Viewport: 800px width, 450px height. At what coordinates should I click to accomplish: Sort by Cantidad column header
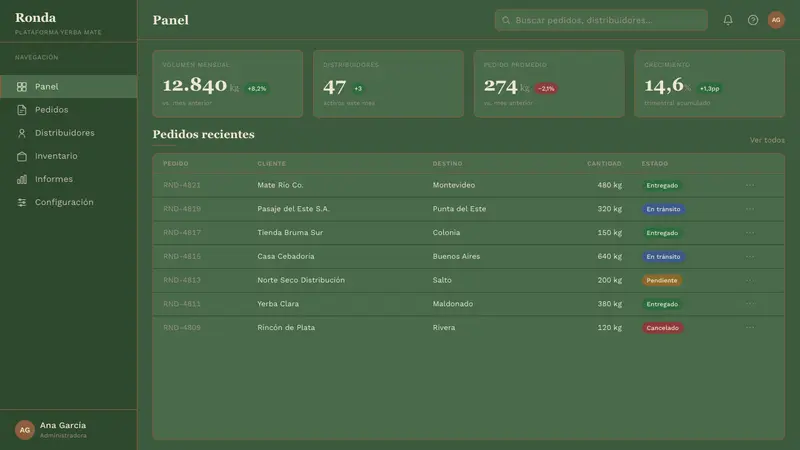pos(604,164)
